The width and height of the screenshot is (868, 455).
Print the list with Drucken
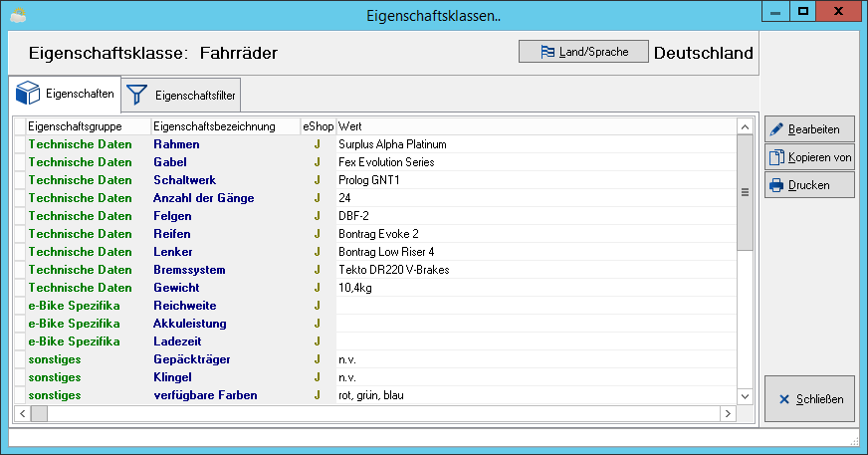[x=809, y=185]
